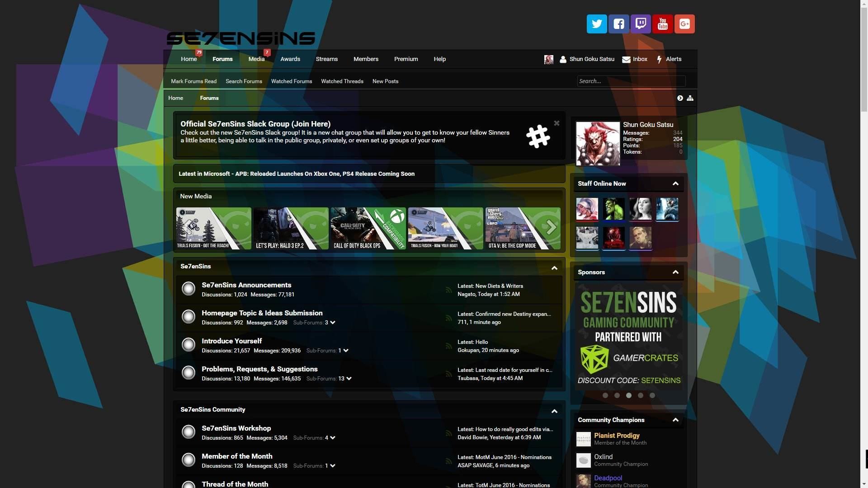Open the Premium navigation tab
This screenshot has width=868, height=488.
[406, 59]
